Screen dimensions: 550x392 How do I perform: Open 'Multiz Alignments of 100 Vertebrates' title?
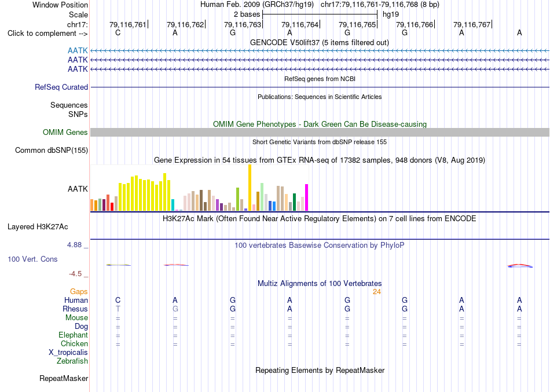(x=320, y=284)
